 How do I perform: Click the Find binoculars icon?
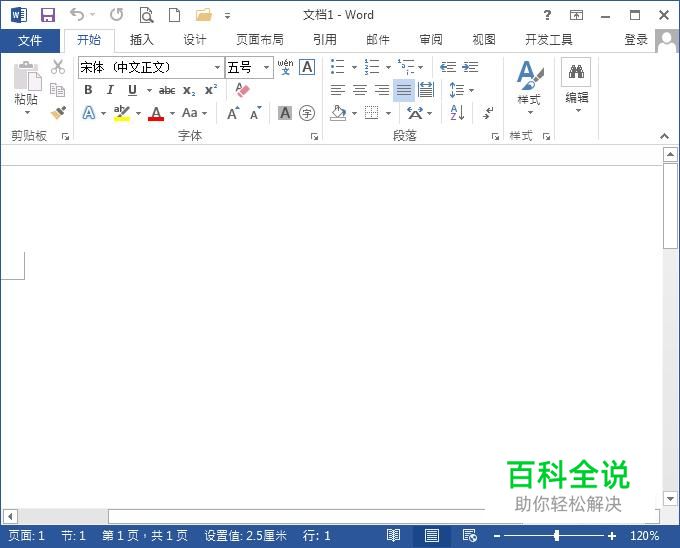point(576,72)
